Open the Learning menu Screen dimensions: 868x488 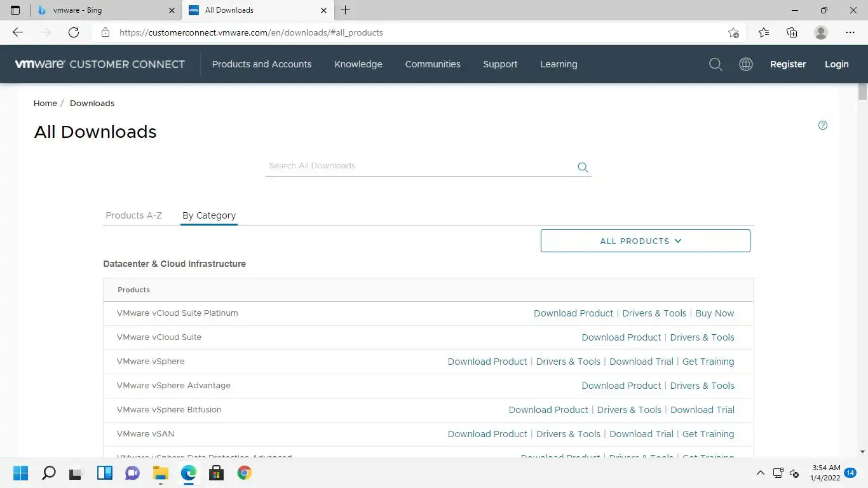pyautogui.click(x=559, y=64)
